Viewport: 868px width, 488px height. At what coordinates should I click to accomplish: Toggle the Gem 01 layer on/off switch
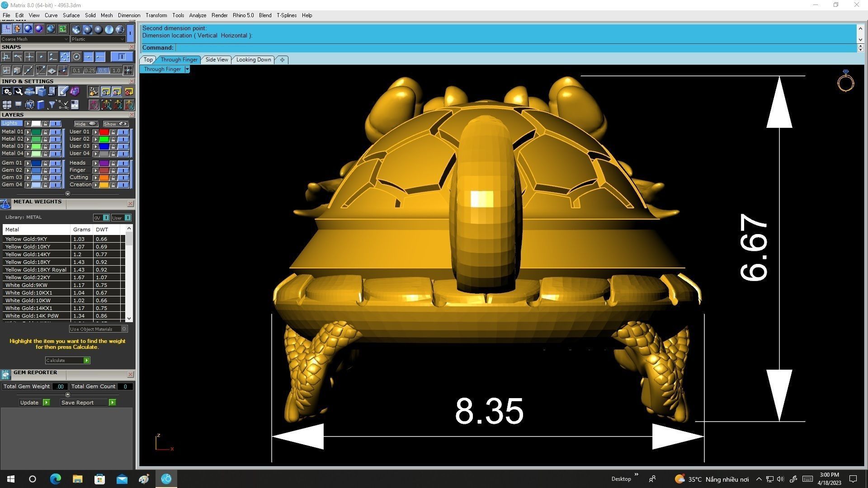point(55,163)
